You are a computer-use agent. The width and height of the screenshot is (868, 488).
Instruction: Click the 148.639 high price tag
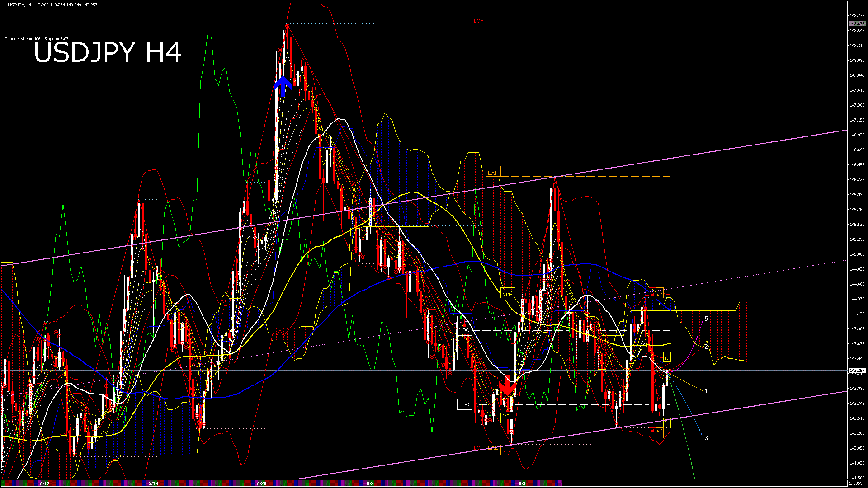pyautogui.click(x=857, y=23)
